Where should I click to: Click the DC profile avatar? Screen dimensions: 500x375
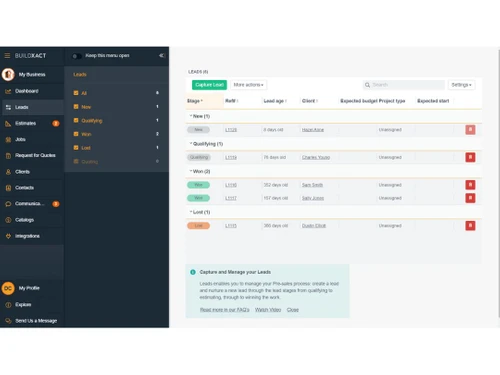(x=8, y=288)
